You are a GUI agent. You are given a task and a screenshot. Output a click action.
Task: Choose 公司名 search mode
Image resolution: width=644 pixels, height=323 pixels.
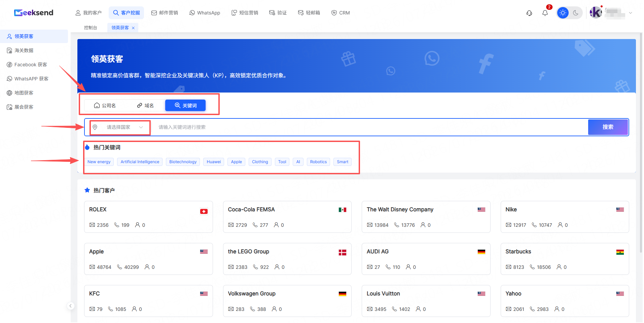pyautogui.click(x=105, y=106)
